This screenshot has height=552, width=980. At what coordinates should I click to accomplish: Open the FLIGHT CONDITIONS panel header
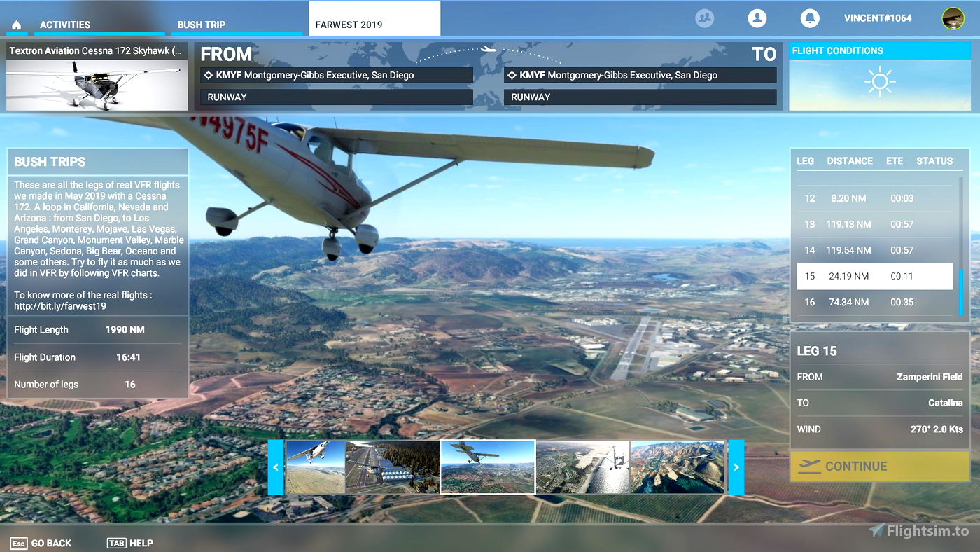coord(880,50)
